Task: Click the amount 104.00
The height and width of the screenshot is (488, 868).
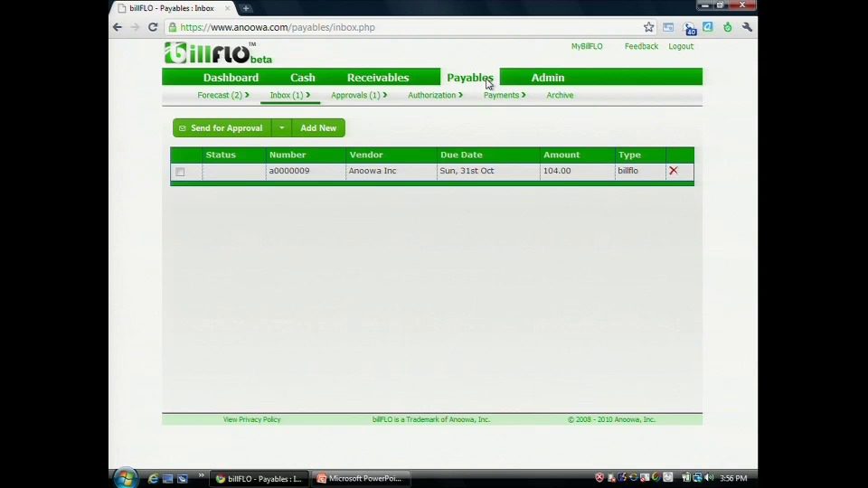Action: coord(557,171)
